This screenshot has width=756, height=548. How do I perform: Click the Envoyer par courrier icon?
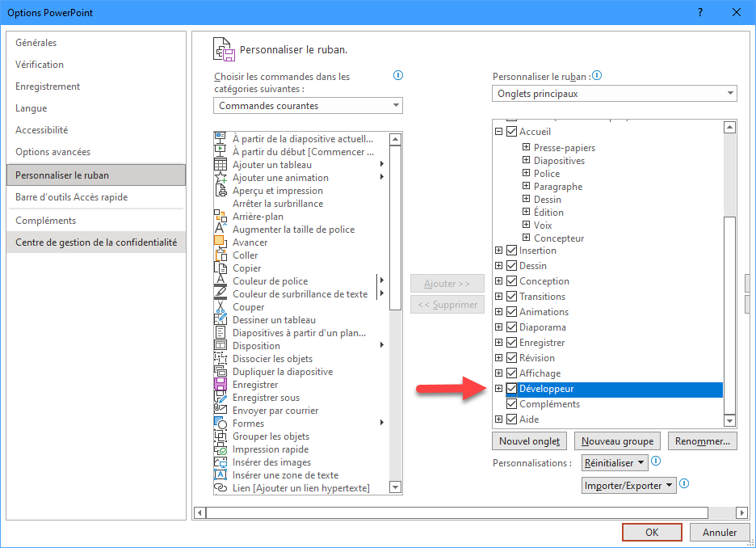tap(220, 410)
